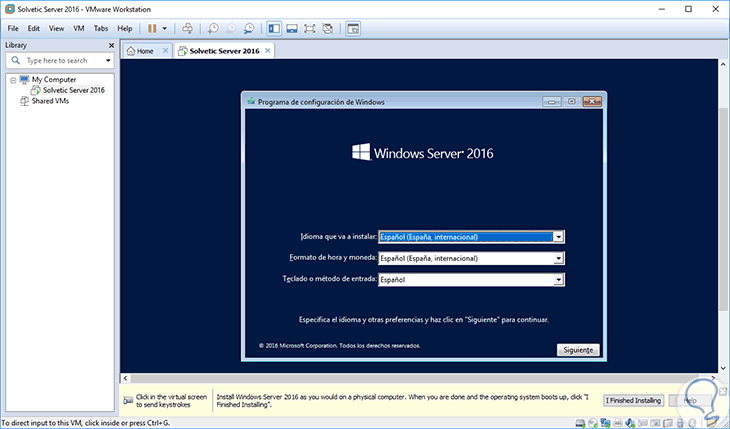Click the vertical scrollbar of VM view
Viewport: 730px width, 429px height.
[723, 209]
